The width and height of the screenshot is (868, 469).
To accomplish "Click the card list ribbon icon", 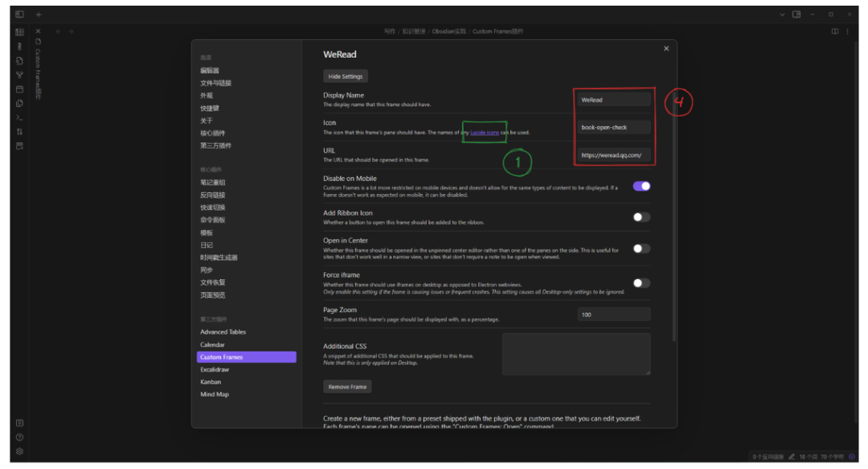I will [x=19, y=146].
